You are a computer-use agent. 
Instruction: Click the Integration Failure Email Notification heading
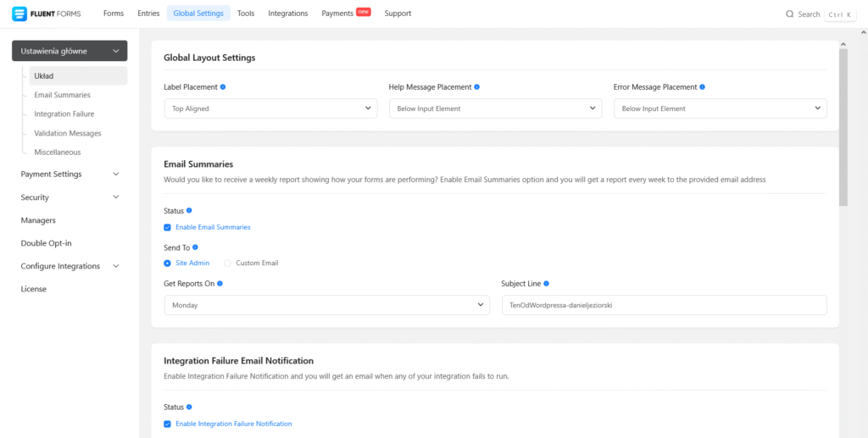tap(238, 361)
